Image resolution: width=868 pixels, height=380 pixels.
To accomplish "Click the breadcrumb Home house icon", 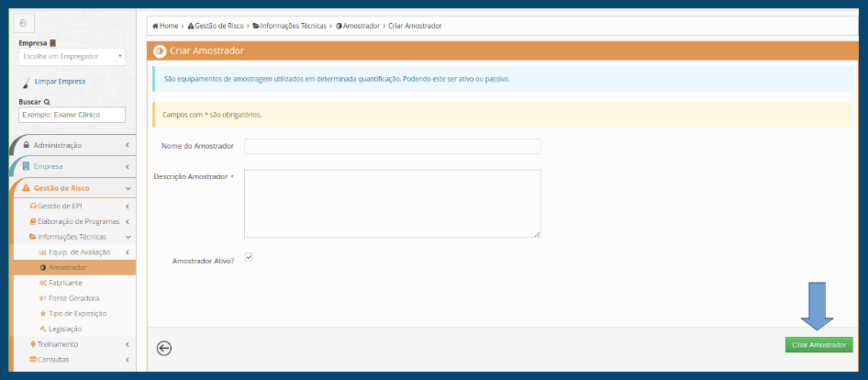I will click(156, 26).
